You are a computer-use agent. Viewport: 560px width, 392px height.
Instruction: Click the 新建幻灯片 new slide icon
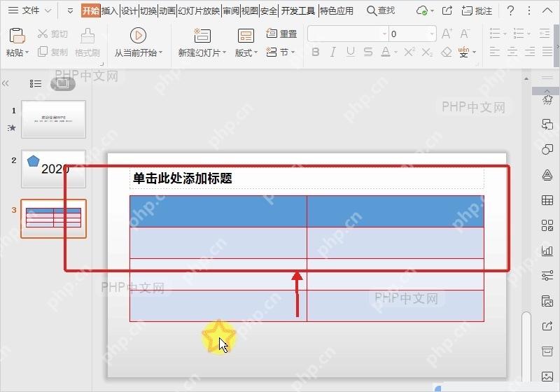pos(202,35)
